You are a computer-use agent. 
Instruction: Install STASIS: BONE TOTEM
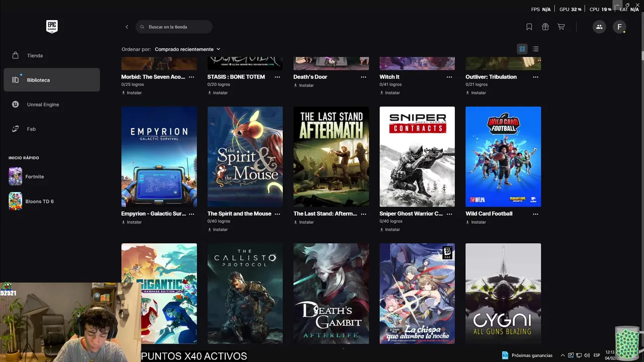tap(218, 93)
